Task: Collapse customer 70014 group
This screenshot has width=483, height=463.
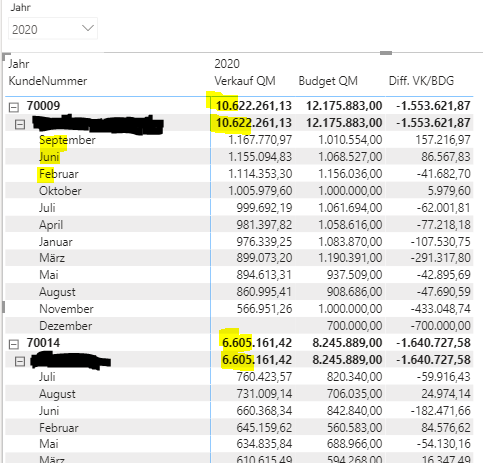Action: point(14,344)
